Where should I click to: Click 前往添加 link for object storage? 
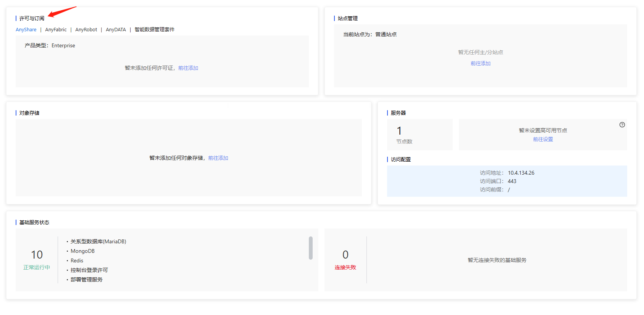pos(218,158)
